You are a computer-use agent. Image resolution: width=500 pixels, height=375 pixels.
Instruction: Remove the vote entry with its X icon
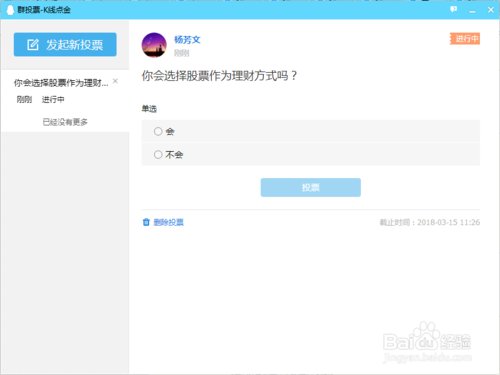(x=115, y=81)
